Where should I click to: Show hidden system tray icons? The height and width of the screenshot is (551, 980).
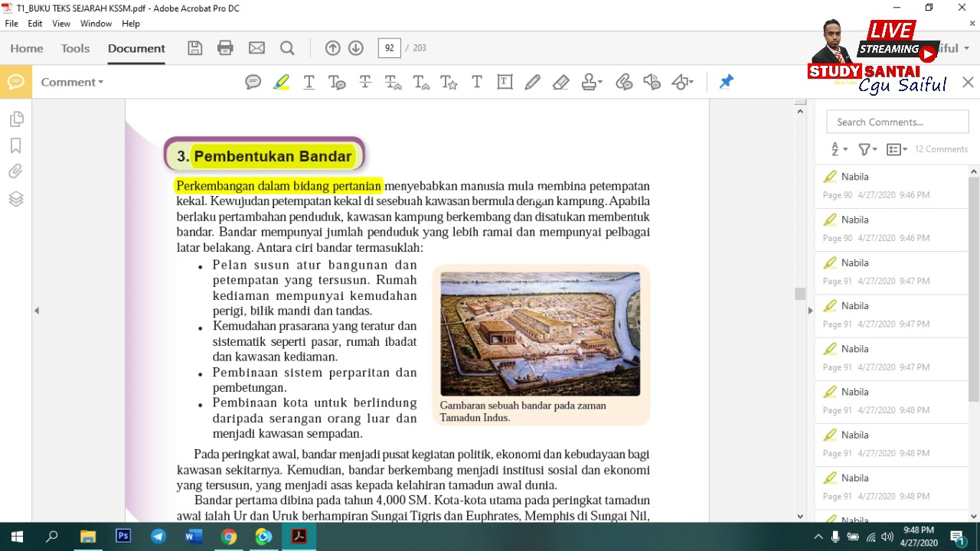818,536
